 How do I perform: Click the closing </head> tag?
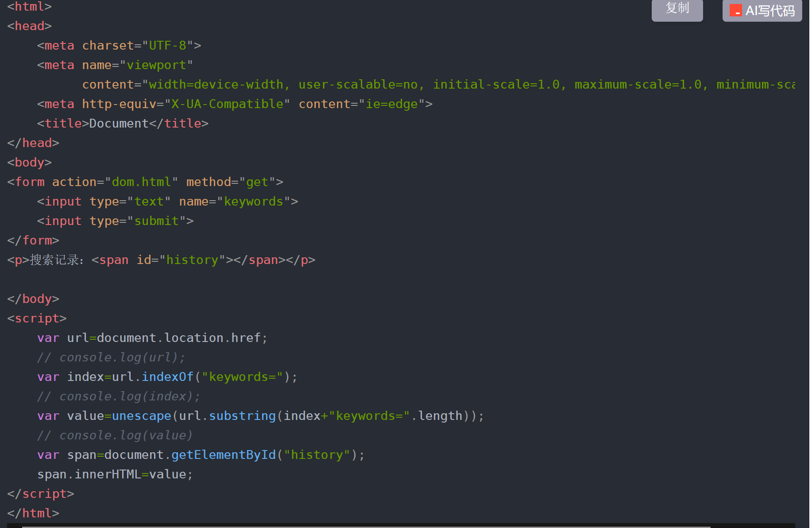(x=33, y=143)
